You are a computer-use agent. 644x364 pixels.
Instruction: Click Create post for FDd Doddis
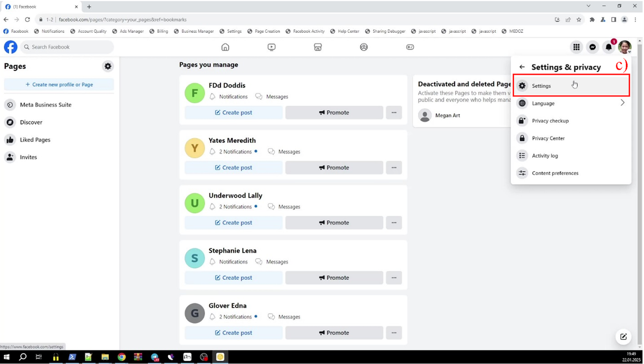233,113
